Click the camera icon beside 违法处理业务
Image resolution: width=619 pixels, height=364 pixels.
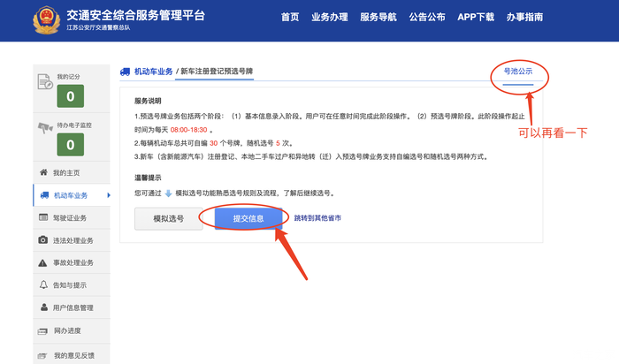[x=43, y=240]
